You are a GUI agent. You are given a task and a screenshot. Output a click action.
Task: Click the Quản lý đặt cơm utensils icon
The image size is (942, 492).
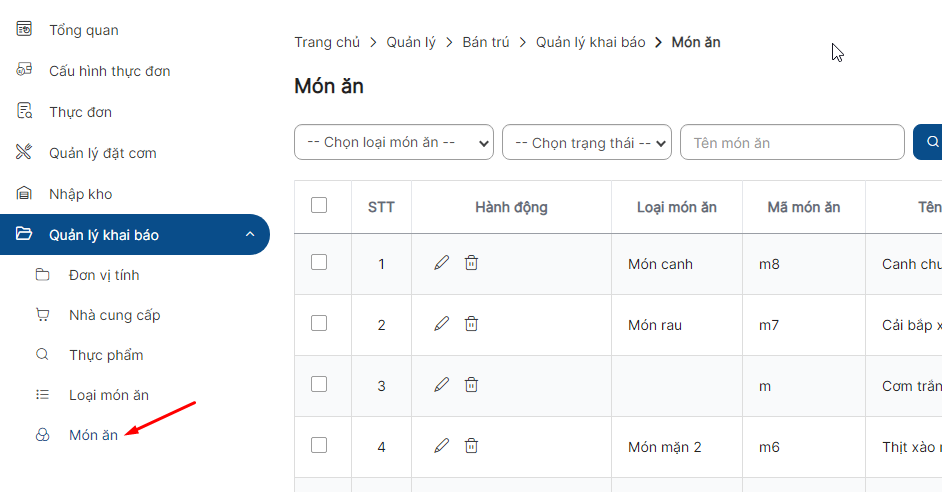tap(24, 152)
